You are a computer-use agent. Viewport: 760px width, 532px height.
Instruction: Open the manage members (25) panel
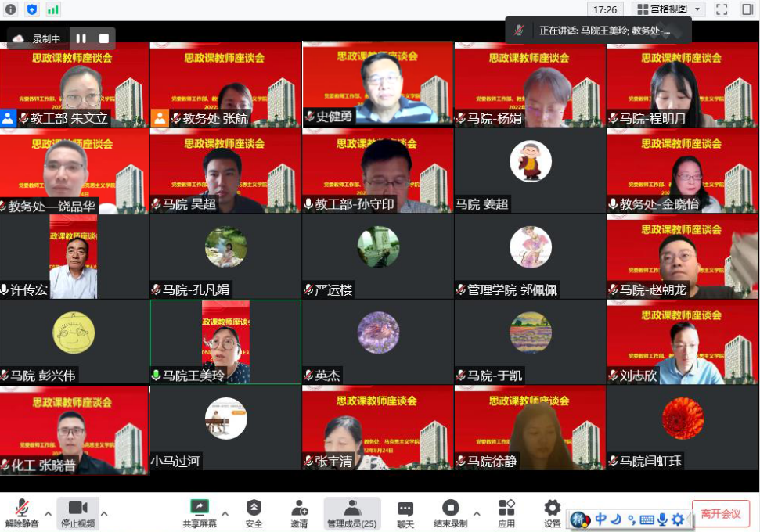point(352,512)
